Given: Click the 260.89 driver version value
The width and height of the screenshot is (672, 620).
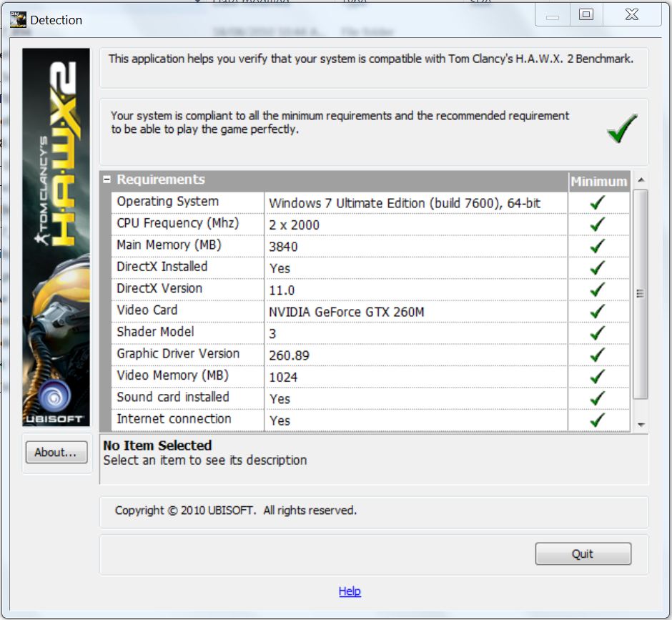Looking at the screenshot, I should coord(290,356).
